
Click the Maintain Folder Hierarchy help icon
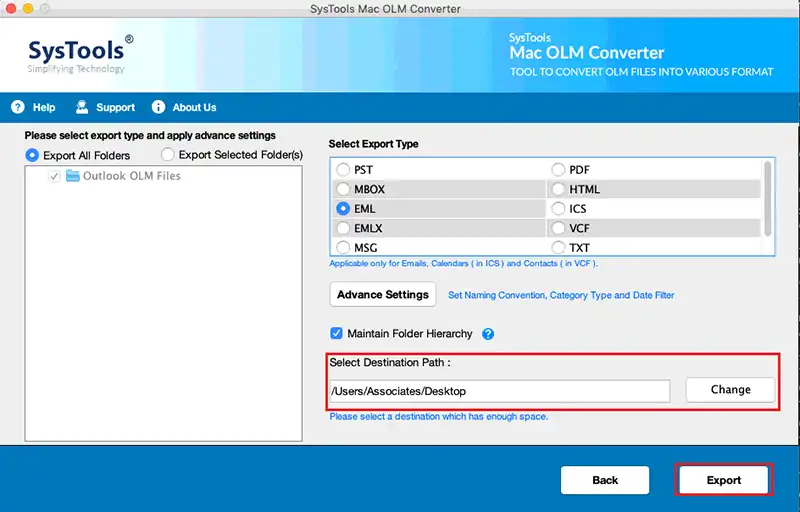click(488, 334)
